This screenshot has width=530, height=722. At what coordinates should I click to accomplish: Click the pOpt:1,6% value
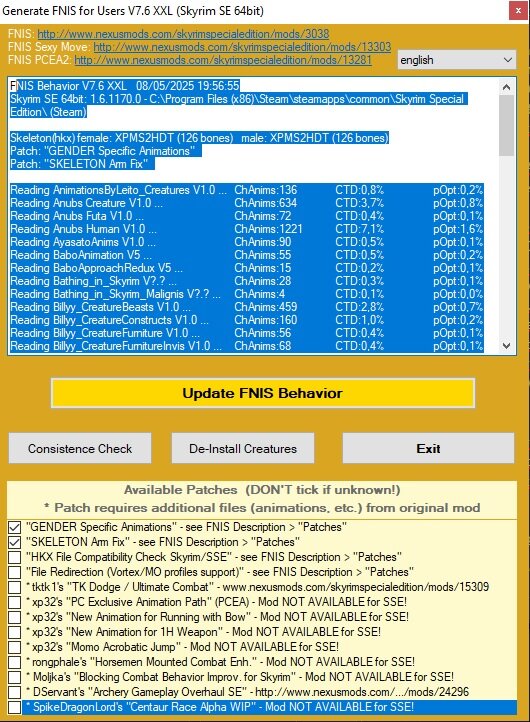[x=458, y=229]
